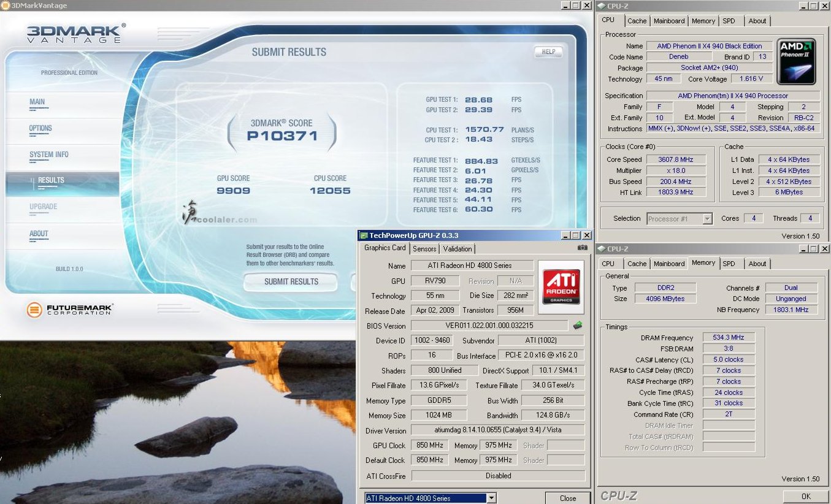Click the NB Frequency 1803.1 MHz value
The height and width of the screenshot is (504, 831).
click(791, 310)
